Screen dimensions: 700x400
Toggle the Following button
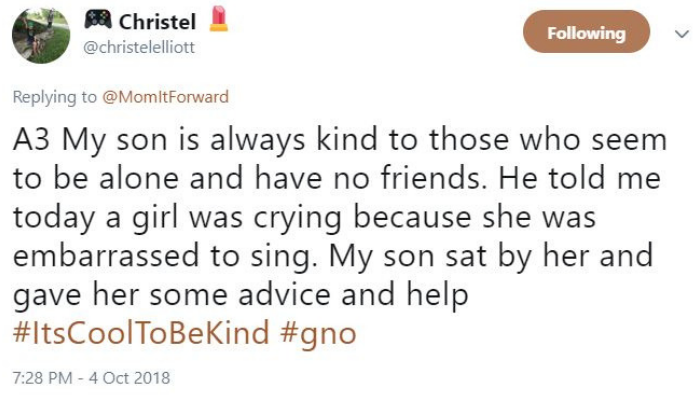pos(586,33)
